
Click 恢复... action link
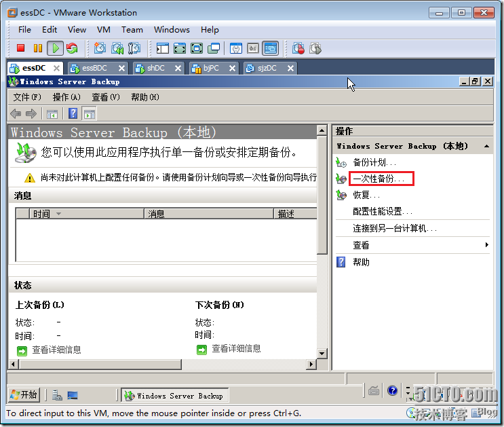click(x=366, y=195)
